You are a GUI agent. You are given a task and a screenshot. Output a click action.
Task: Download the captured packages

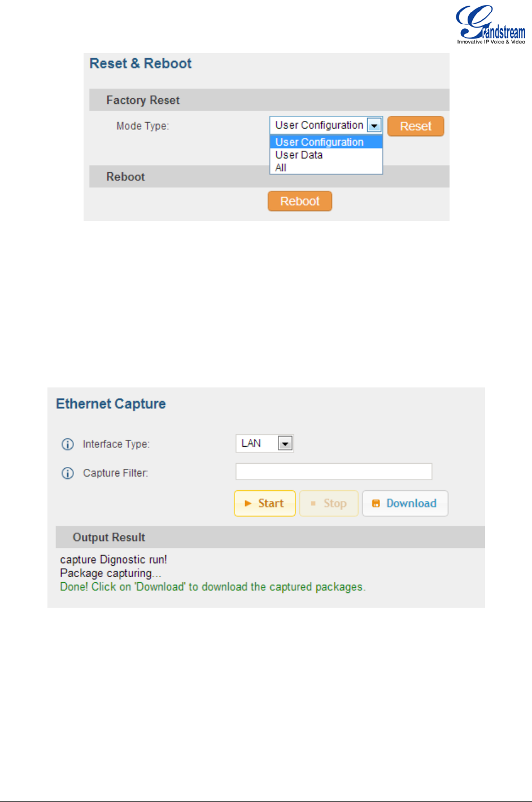click(x=405, y=503)
